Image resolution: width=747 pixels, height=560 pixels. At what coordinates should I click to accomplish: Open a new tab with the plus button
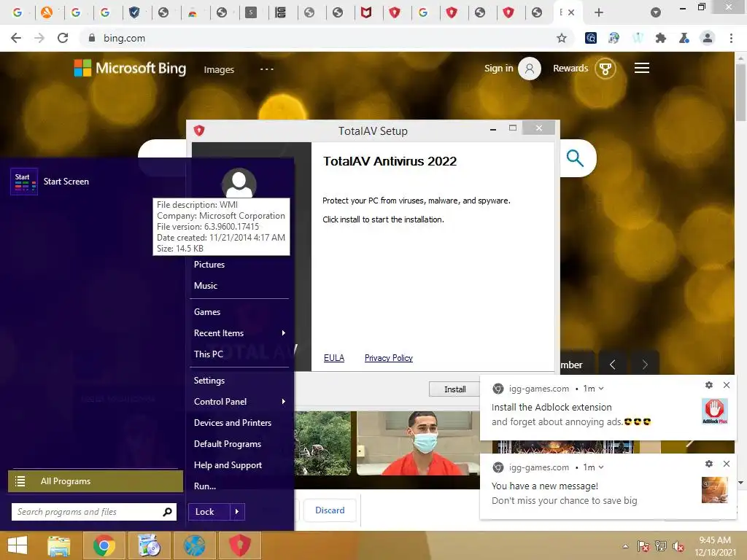coord(599,12)
